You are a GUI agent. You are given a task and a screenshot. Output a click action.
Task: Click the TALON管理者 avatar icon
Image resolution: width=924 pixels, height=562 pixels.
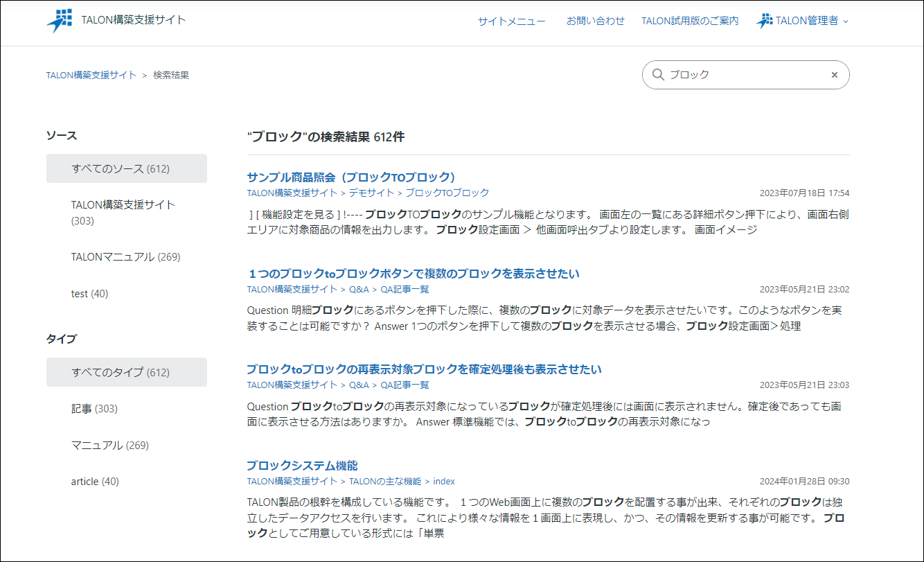(764, 21)
